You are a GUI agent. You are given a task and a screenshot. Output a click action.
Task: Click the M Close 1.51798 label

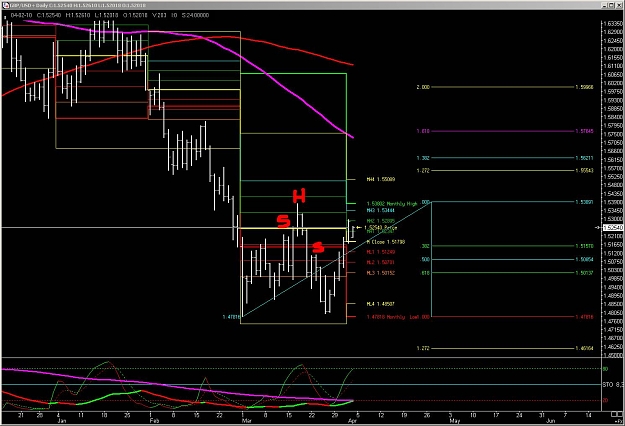tap(385, 242)
